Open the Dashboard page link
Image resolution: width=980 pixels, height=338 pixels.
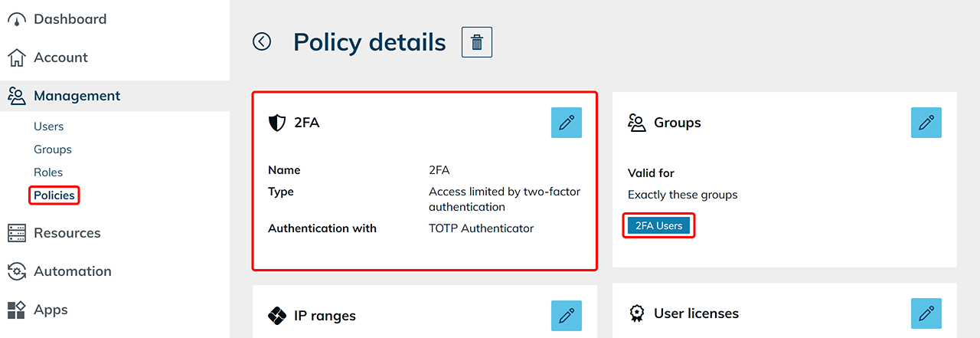(70, 19)
